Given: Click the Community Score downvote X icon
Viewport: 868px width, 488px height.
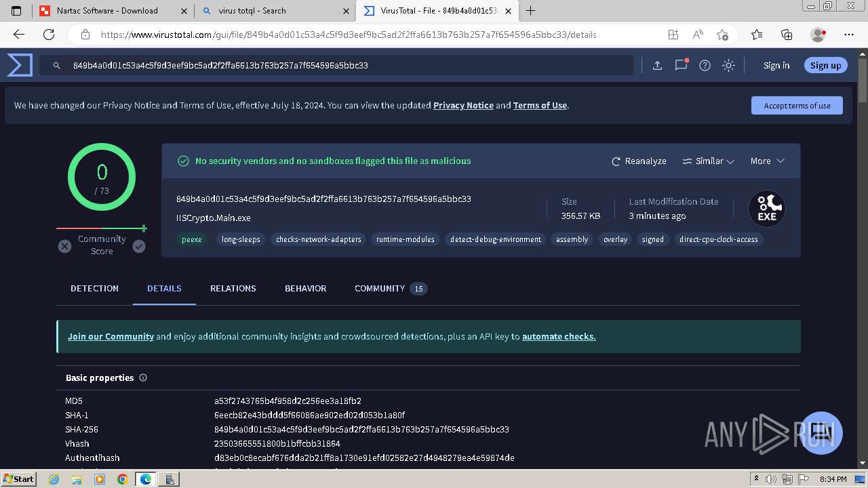Looking at the screenshot, I should coord(64,246).
